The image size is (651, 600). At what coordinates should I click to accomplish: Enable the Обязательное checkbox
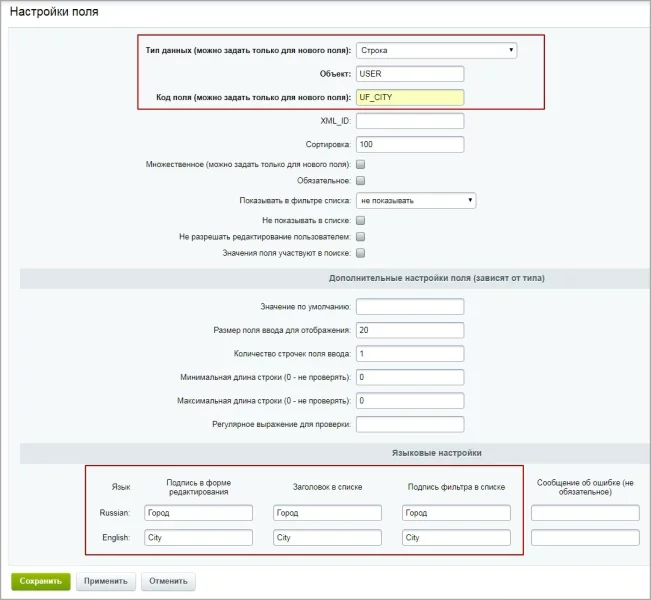point(361,181)
